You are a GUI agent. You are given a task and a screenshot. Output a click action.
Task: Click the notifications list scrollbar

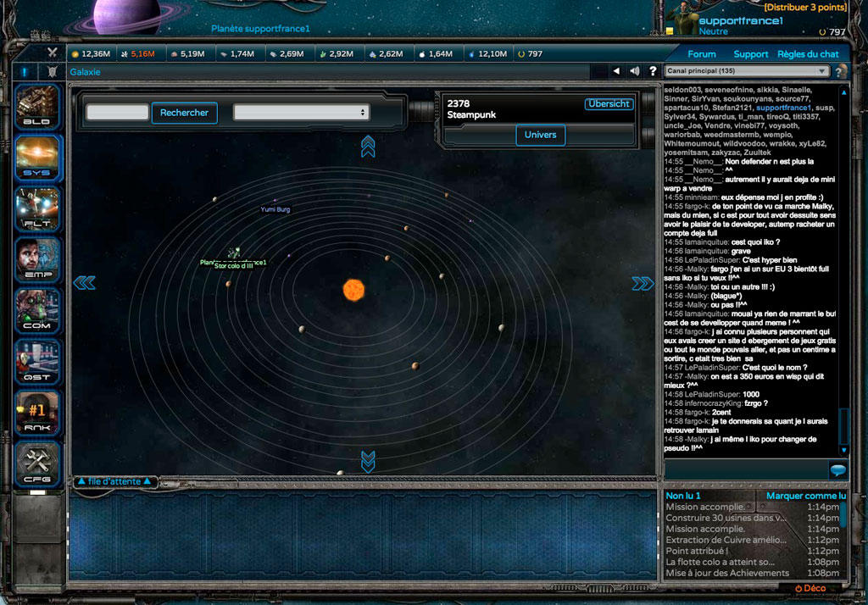pyautogui.click(x=843, y=515)
